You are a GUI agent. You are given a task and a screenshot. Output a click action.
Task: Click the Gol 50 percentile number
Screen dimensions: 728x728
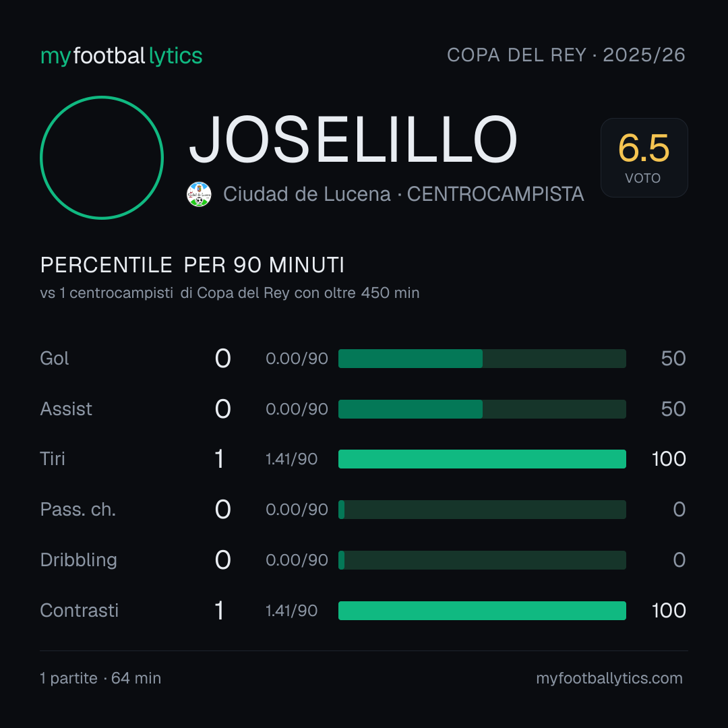click(673, 359)
